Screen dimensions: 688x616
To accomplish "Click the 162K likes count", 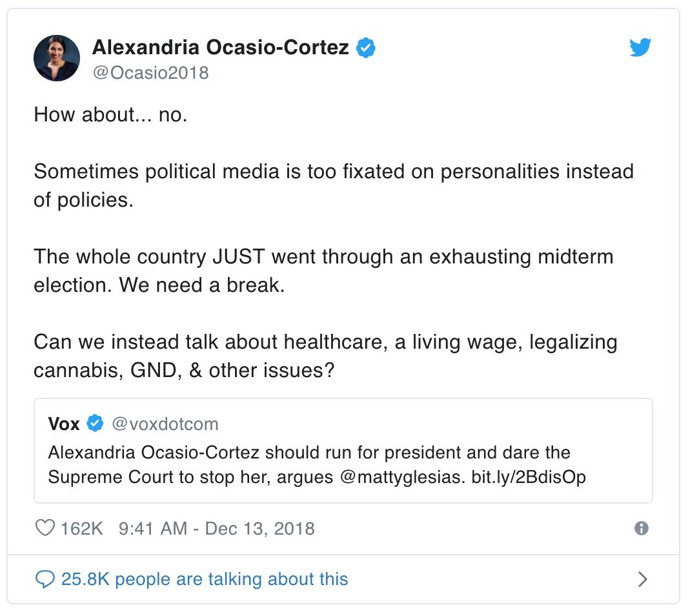I will (x=81, y=528).
